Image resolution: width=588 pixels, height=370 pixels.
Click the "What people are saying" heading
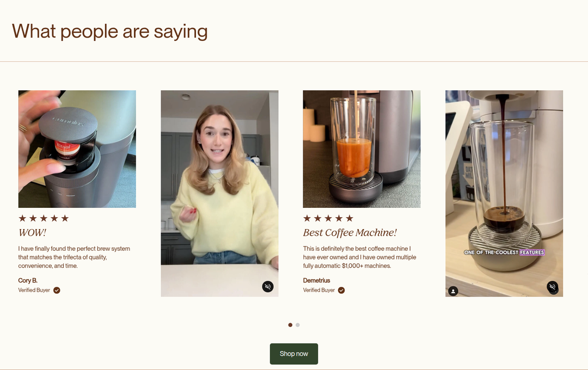109,32
